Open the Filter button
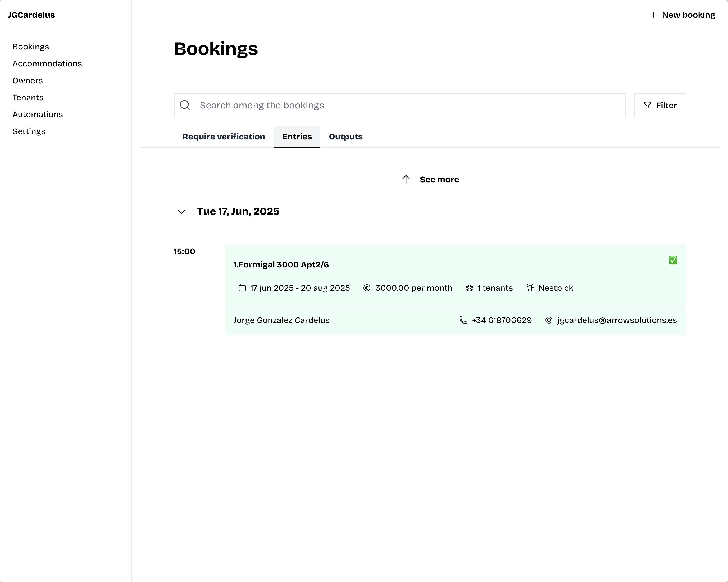Screen dimensions: 728x582 (x=660, y=105)
